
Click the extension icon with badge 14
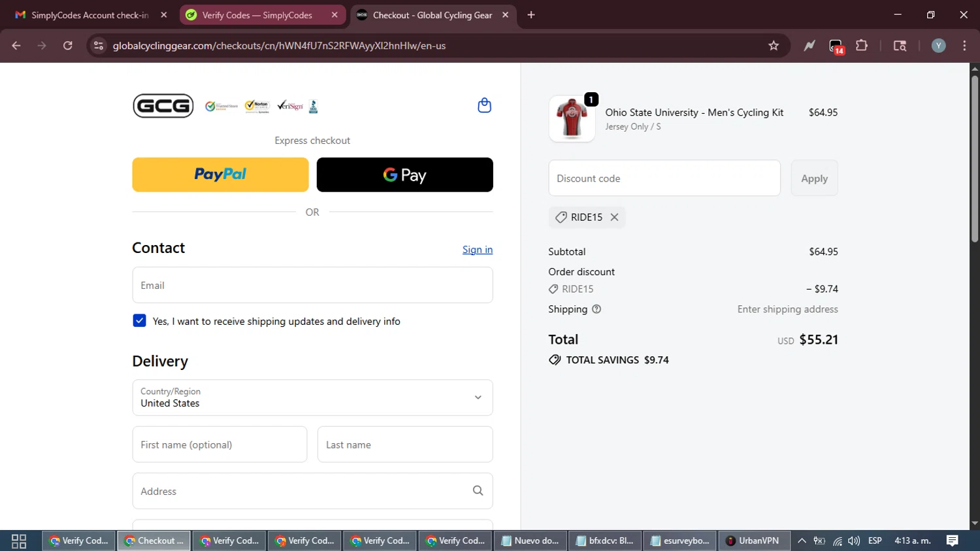coord(836,46)
